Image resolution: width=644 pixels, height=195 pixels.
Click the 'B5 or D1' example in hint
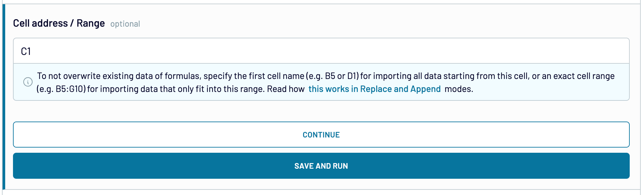[341, 76]
